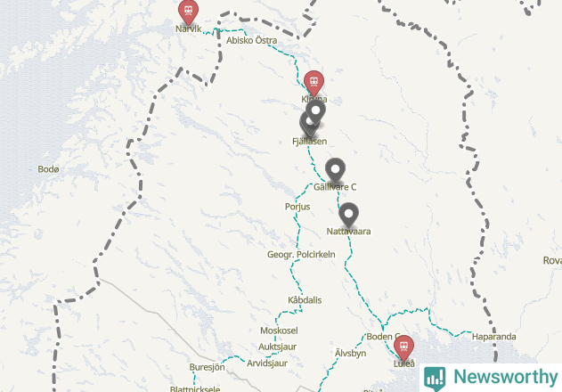Click the red train marker at Kiruna

pos(314,83)
